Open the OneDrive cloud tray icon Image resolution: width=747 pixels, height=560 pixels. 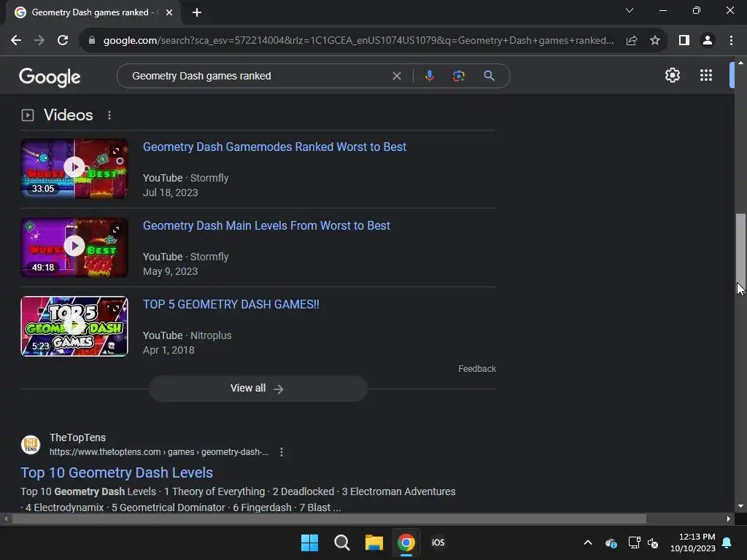click(611, 542)
